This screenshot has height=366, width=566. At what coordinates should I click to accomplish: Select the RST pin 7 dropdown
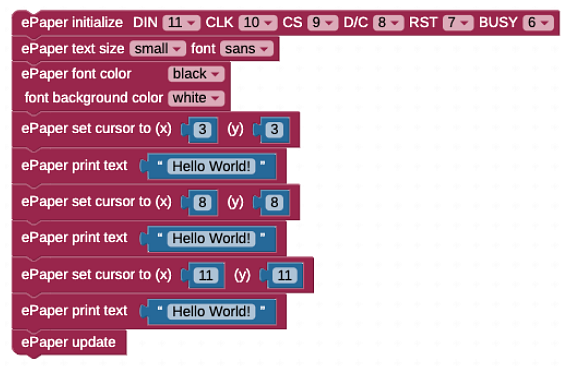click(458, 23)
